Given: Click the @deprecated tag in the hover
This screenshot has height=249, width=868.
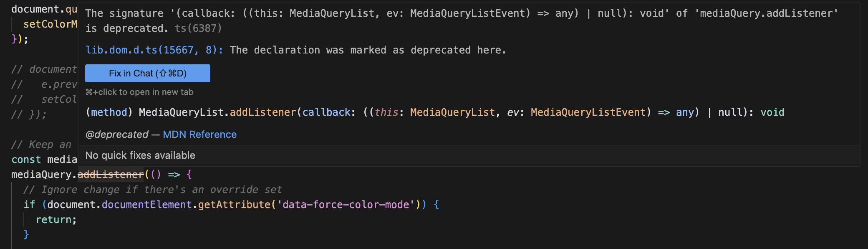Looking at the screenshot, I should coord(117,135).
